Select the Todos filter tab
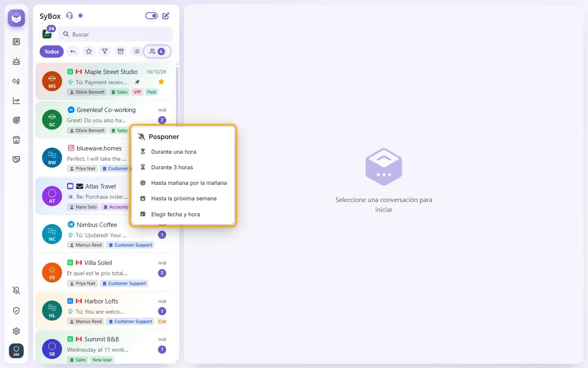588x368 pixels. pyautogui.click(x=52, y=52)
